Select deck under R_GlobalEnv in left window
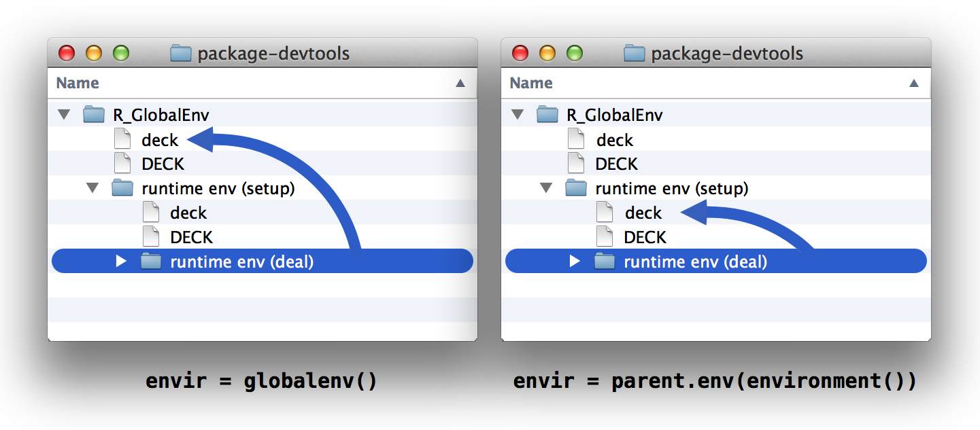This screenshot has width=980, height=430. (x=160, y=140)
